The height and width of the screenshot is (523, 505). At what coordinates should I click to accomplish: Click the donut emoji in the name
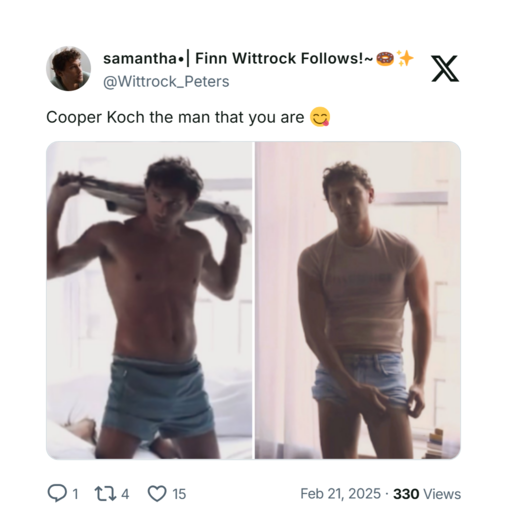tap(385, 59)
